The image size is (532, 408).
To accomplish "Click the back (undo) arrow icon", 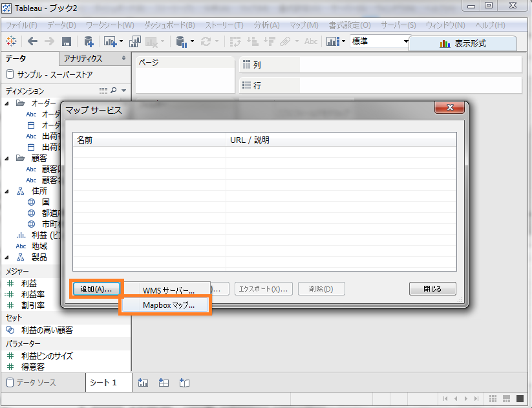I will click(32, 41).
